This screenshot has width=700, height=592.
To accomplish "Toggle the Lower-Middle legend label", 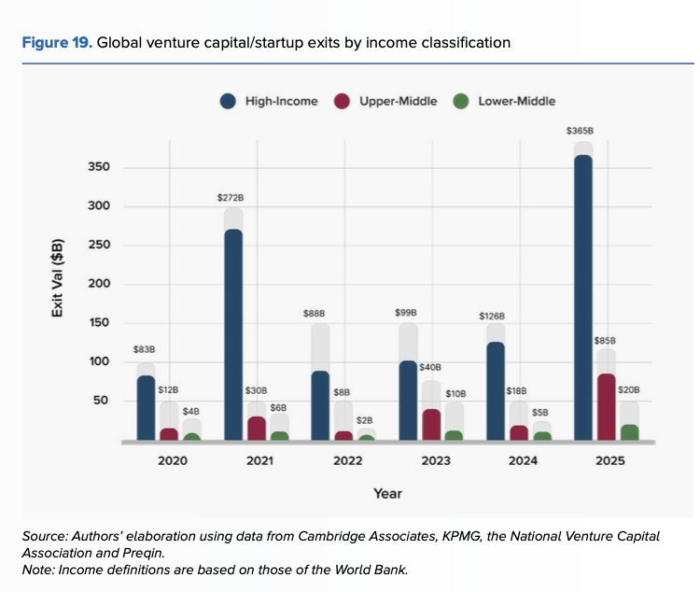I will [x=517, y=101].
